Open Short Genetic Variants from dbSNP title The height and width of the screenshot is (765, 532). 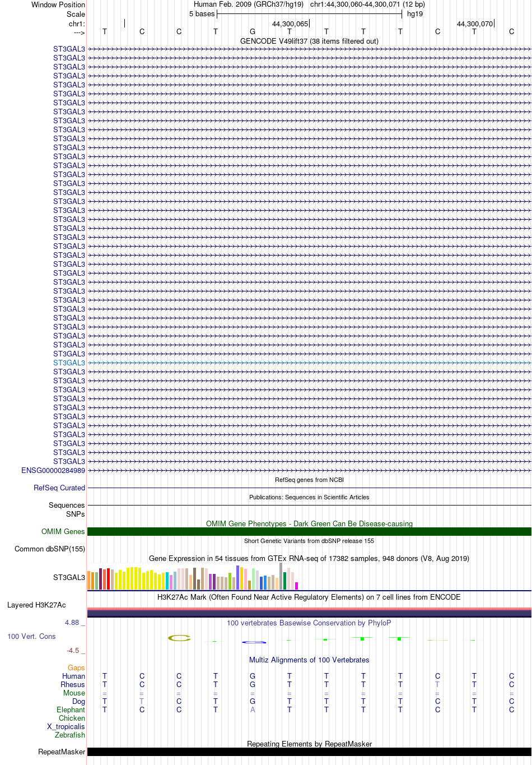(309, 541)
